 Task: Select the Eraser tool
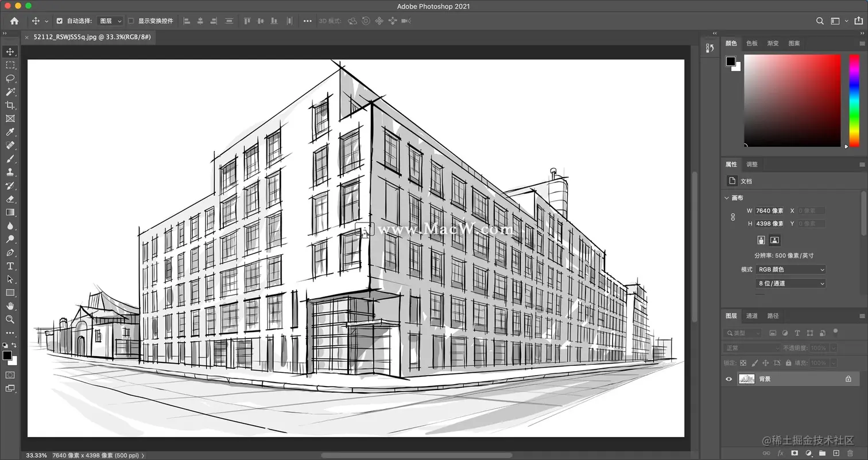tap(10, 199)
